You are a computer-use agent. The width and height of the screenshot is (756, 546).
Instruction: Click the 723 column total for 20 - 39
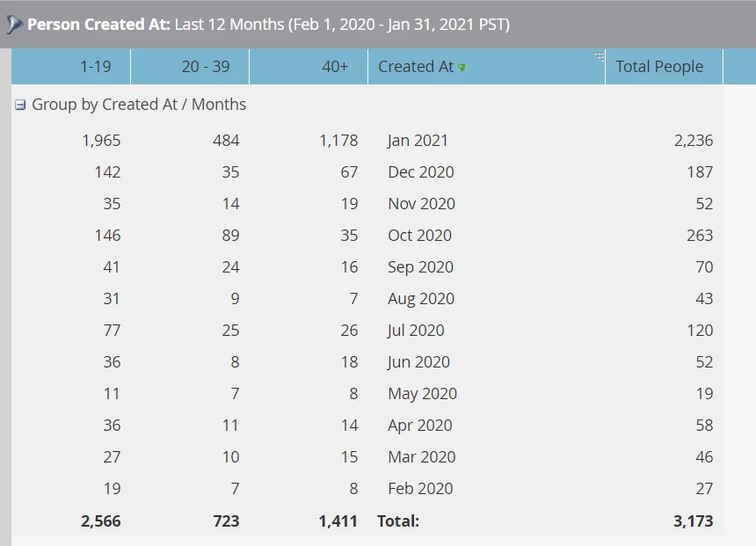226,521
